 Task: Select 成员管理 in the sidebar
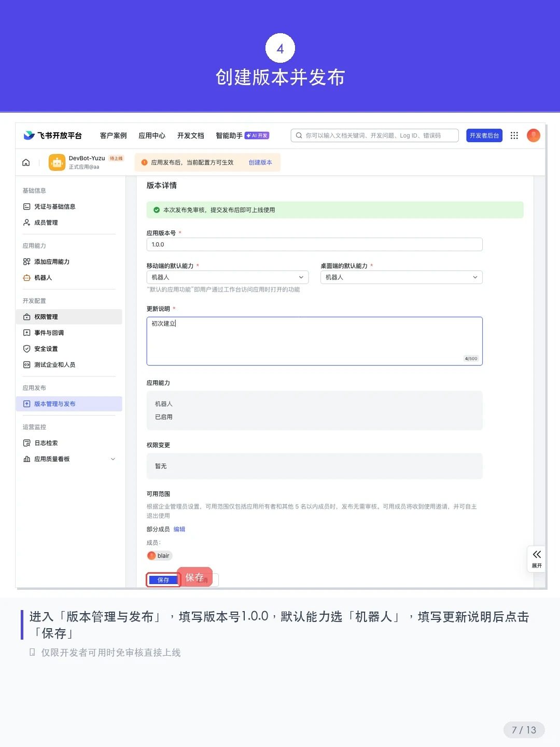click(x=69, y=223)
